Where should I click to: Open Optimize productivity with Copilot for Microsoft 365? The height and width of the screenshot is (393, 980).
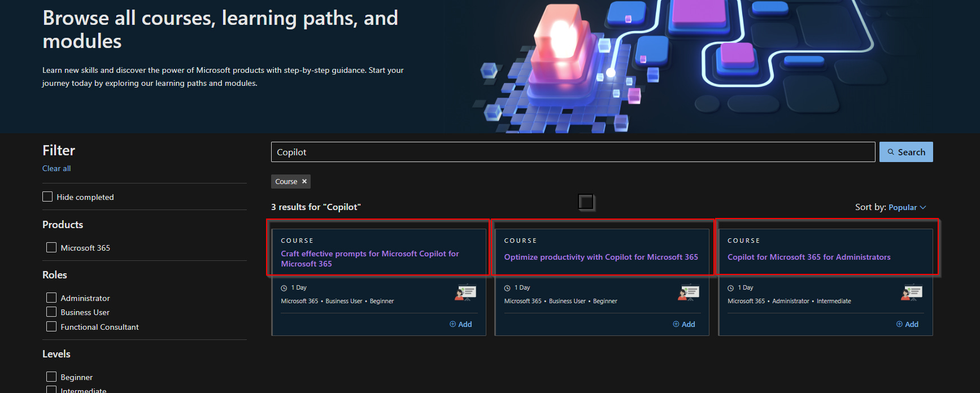[x=601, y=257]
